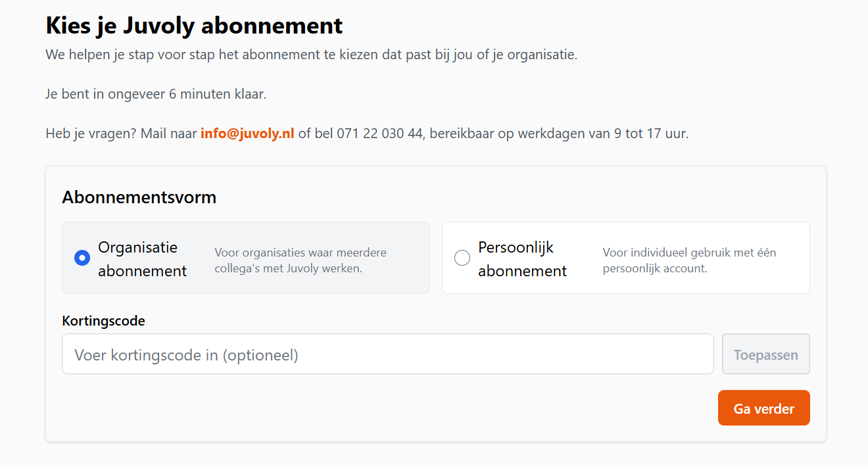Click the 'Voor individueel gebruik' description text
Screen dimensions: 868x465
(x=690, y=260)
